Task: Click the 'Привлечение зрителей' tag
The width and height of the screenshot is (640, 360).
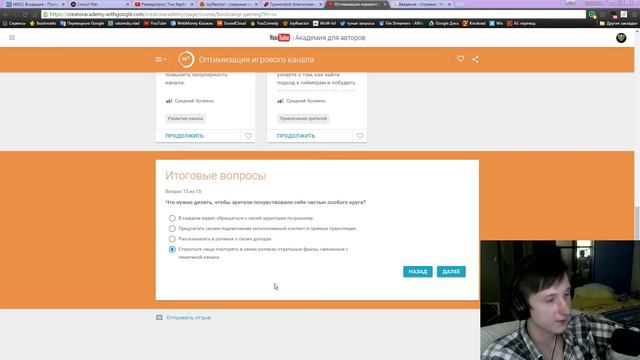Action: point(303,118)
